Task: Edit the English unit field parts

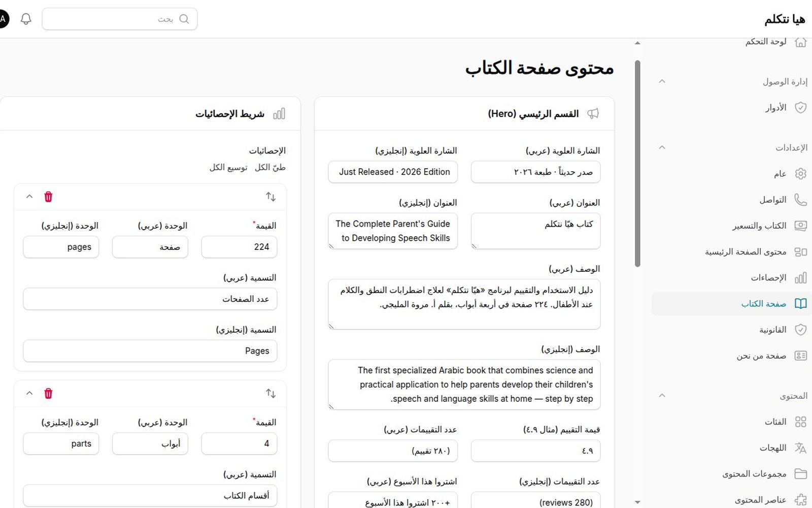Action: (x=61, y=443)
